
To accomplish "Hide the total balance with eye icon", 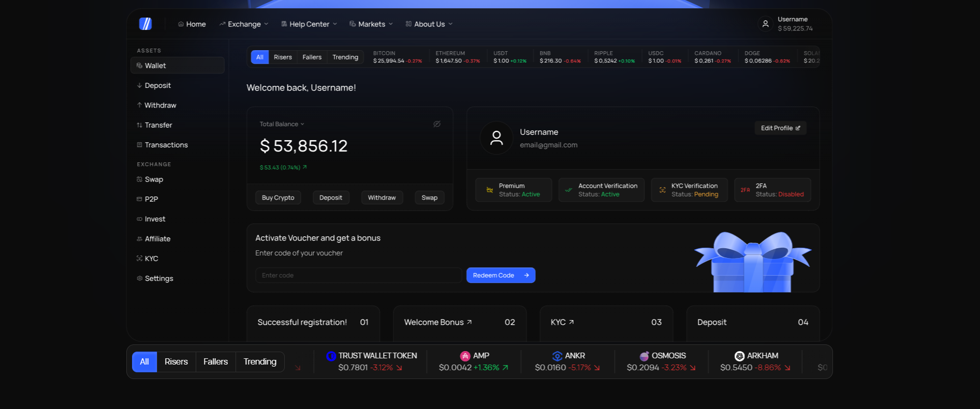I will coord(437,124).
